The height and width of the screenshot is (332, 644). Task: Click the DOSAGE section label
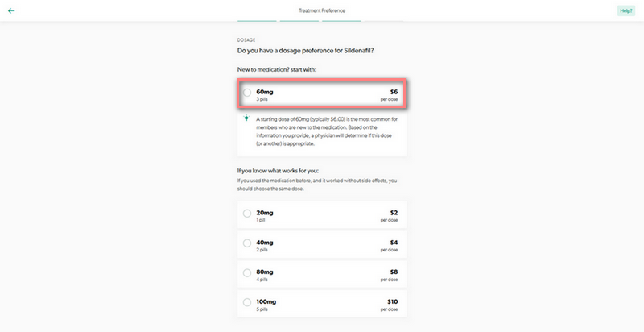click(x=246, y=39)
